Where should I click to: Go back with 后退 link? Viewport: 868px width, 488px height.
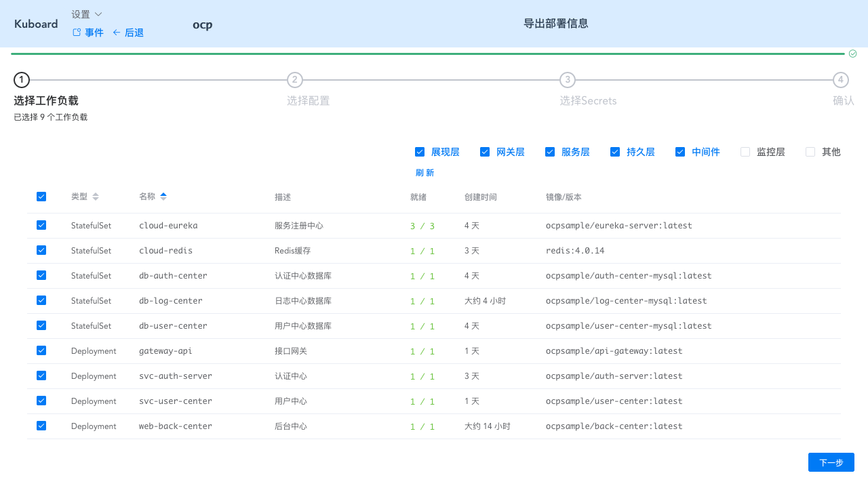(x=128, y=33)
